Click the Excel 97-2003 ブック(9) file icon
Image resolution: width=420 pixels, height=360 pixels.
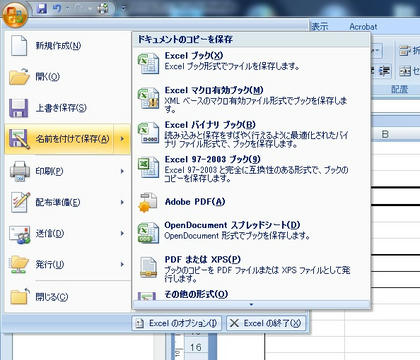point(149,167)
